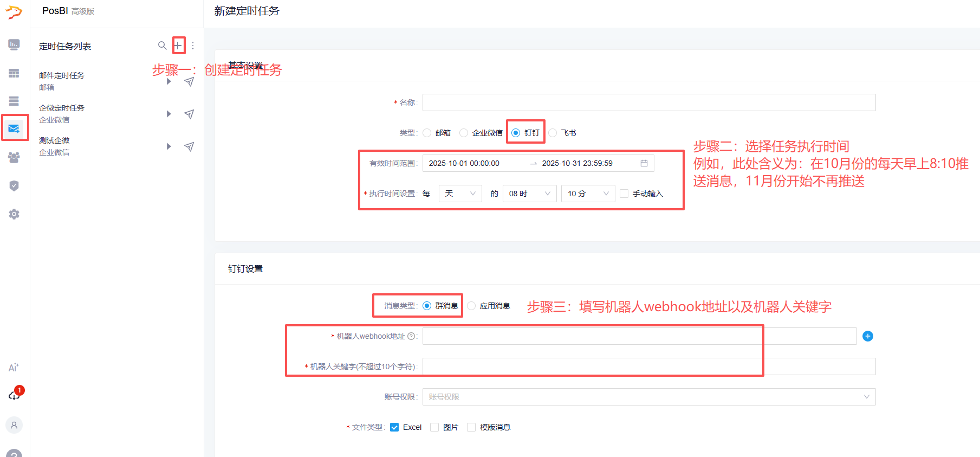This screenshot has width=980, height=457.
Task: Click send icon for 邮件定时任务
Action: click(189, 82)
